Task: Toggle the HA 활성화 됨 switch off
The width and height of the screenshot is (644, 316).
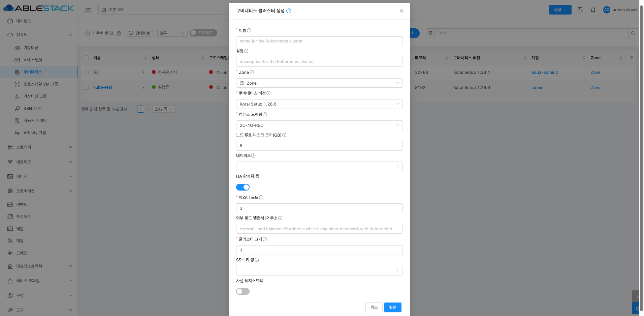Action: [x=243, y=187]
